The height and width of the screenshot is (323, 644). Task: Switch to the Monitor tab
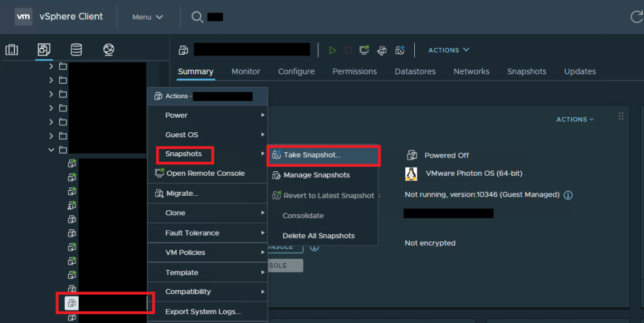[246, 72]
